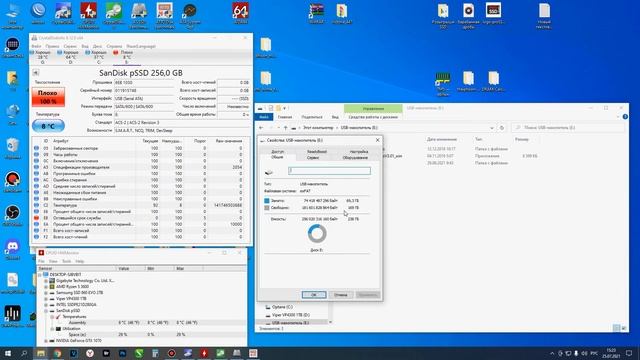Switch to the Настройка tab in properties

pyautogui.click(x=359, y=151)
